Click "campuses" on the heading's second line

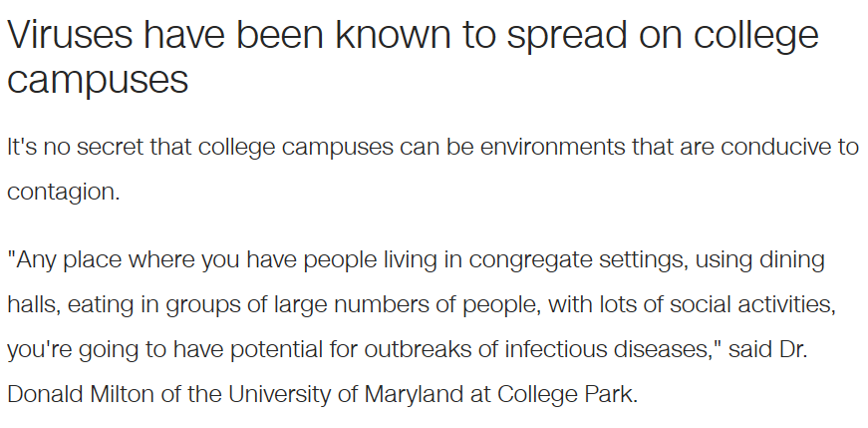tap(98, 82)
